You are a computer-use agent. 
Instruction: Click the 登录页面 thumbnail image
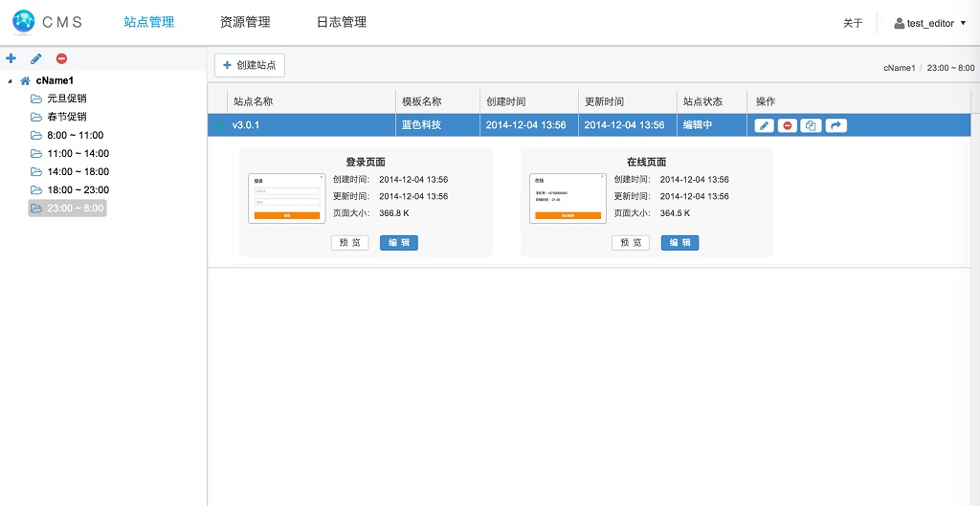[286, 198]
